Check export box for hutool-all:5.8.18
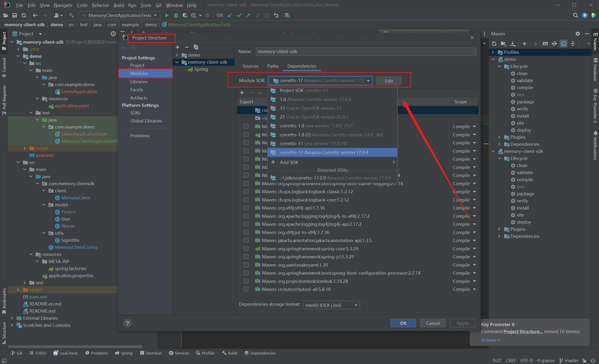Screen dimensions: 599x364 pos(246,289)
